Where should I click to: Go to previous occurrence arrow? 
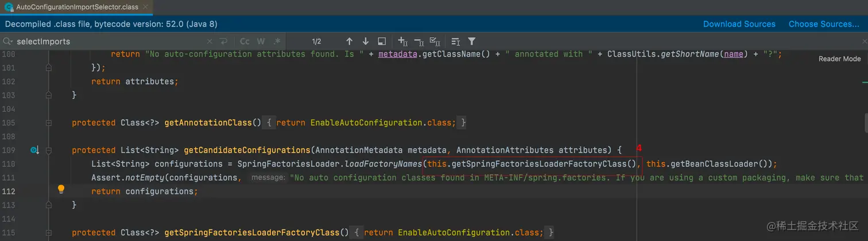(x=349, y=41)
